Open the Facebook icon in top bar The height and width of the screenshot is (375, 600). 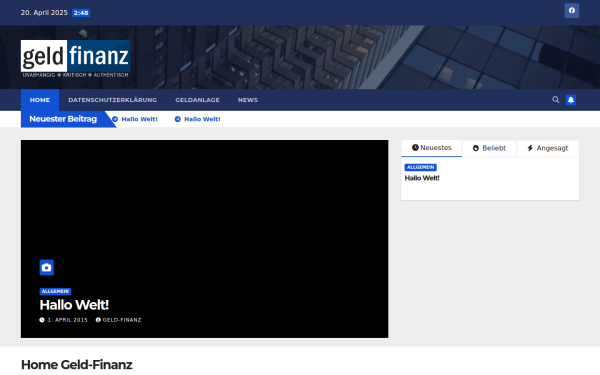(x=571, y=11)
